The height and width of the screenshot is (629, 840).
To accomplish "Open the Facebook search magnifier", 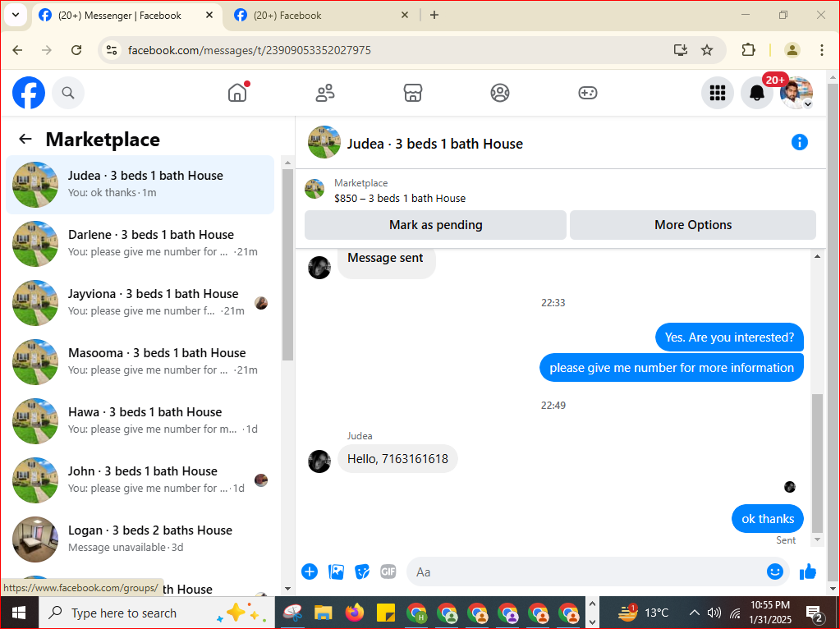I will click(x=68, y=93).
